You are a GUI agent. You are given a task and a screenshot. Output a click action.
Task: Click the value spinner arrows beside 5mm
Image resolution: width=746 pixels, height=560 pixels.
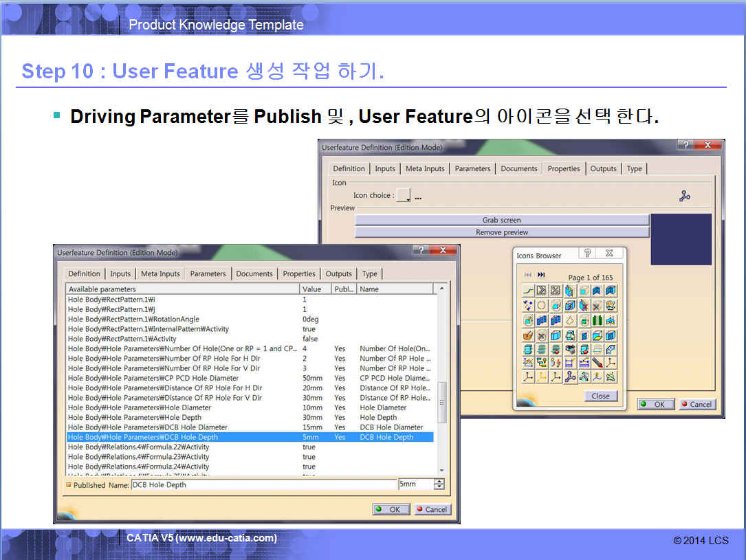pyautogui.click(x=439, y=484)
